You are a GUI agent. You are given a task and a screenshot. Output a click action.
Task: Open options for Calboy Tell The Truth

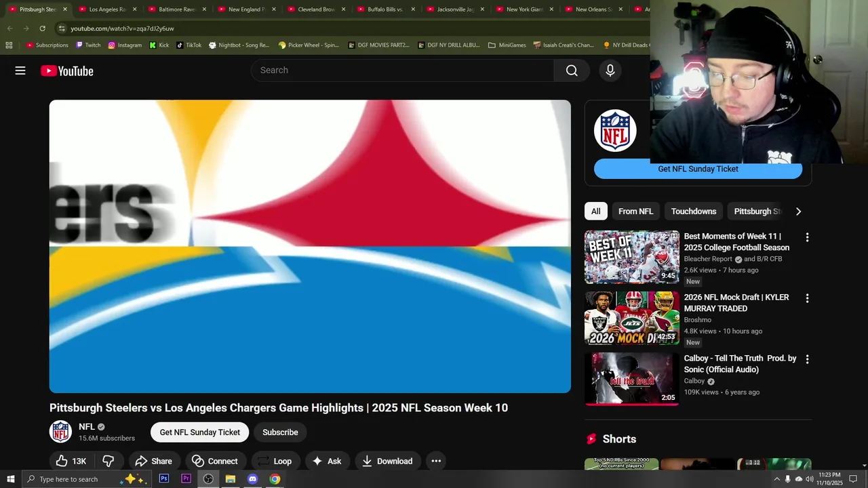click(807, 359)
